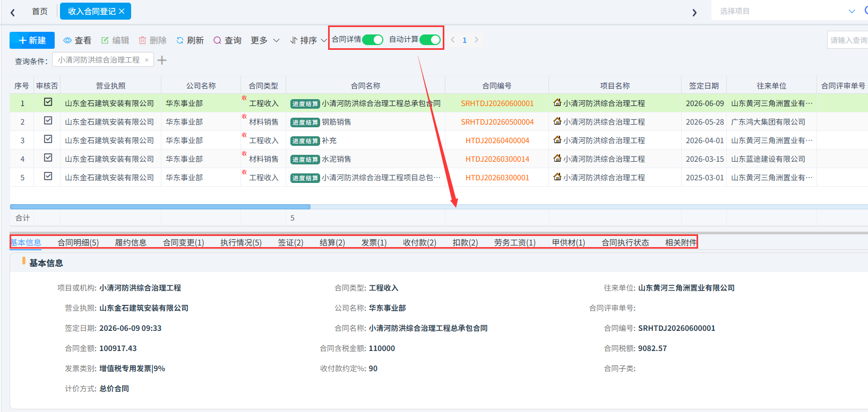Click the 请输入查询 search field
This screenshot has width=868, height=412.
[x=848, y=40]
